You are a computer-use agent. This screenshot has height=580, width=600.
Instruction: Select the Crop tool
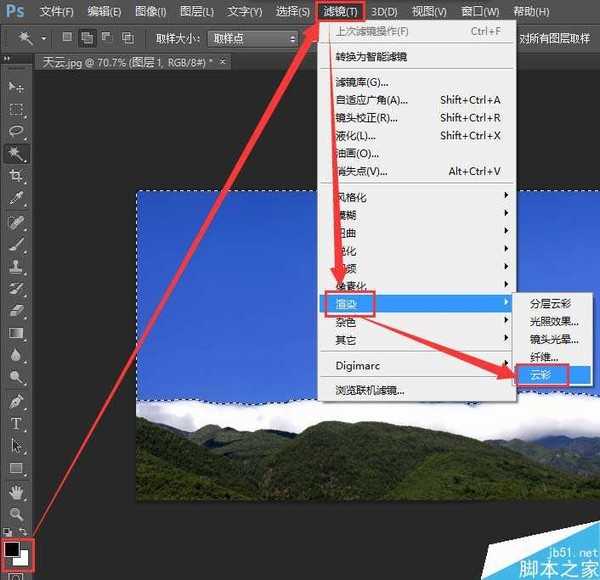point(16,177)
